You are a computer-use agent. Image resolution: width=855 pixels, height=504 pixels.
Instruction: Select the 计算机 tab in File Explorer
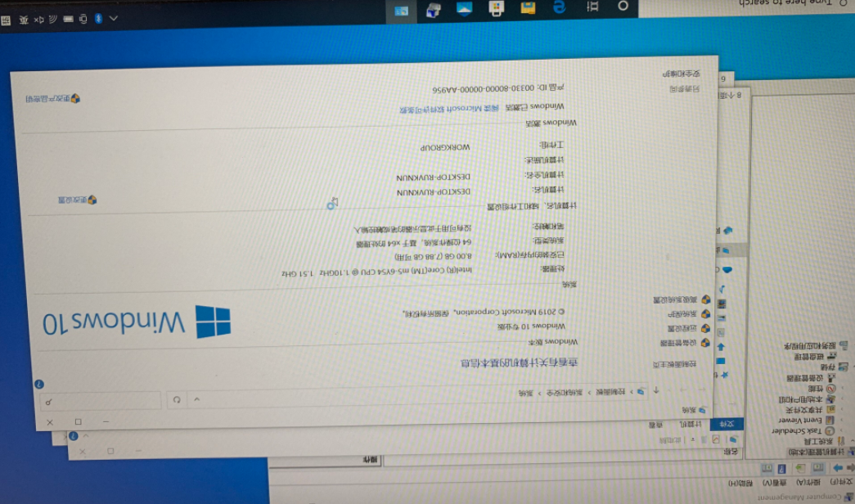691,425
